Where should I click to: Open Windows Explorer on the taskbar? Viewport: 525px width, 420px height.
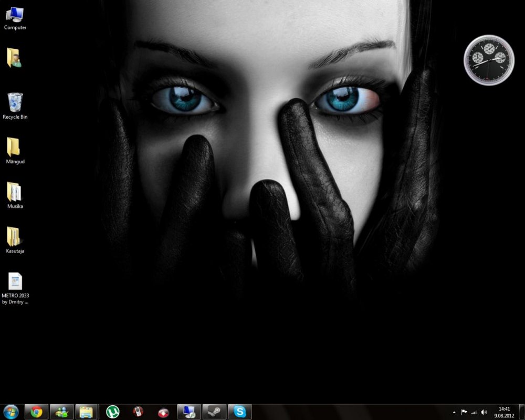(87, 412)
